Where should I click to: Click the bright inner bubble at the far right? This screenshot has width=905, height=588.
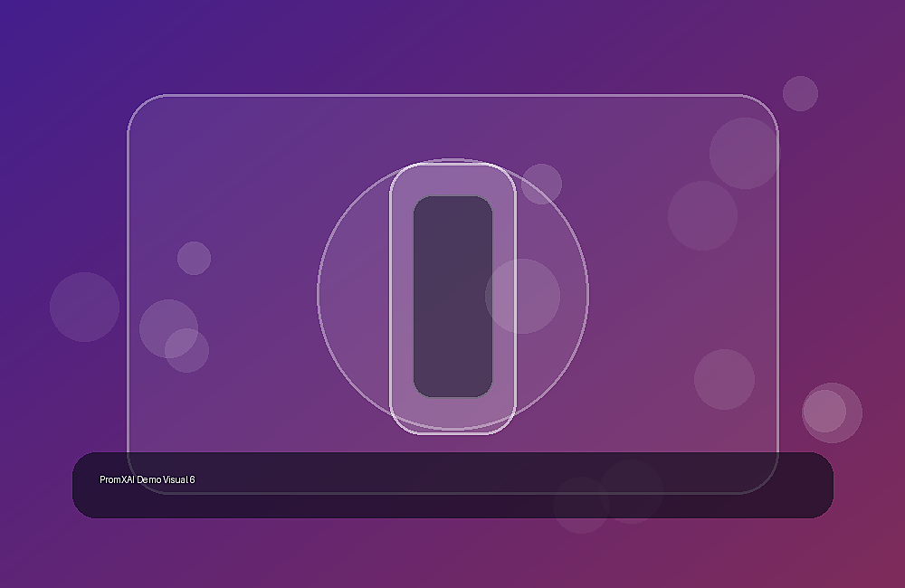click(x=824, y=411)
